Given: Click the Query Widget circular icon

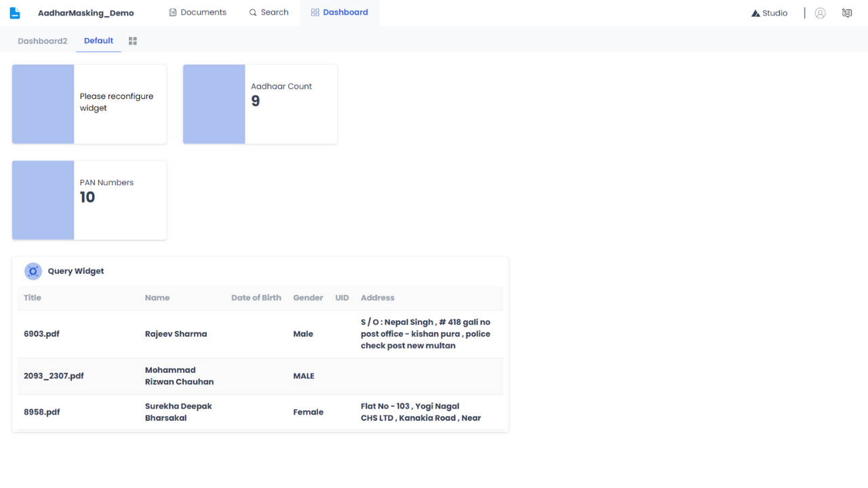Looking at the screenshot, I should pos(33,271).
